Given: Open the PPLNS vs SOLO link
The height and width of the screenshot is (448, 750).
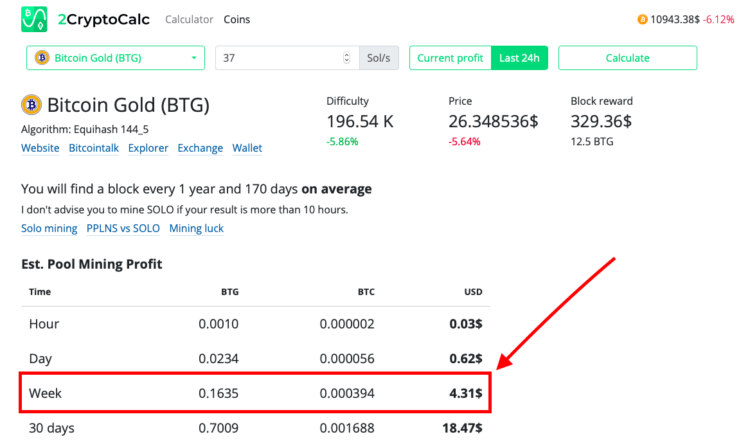Looking at the screenshot, I should pyautogui.click(x=123, y=229).
